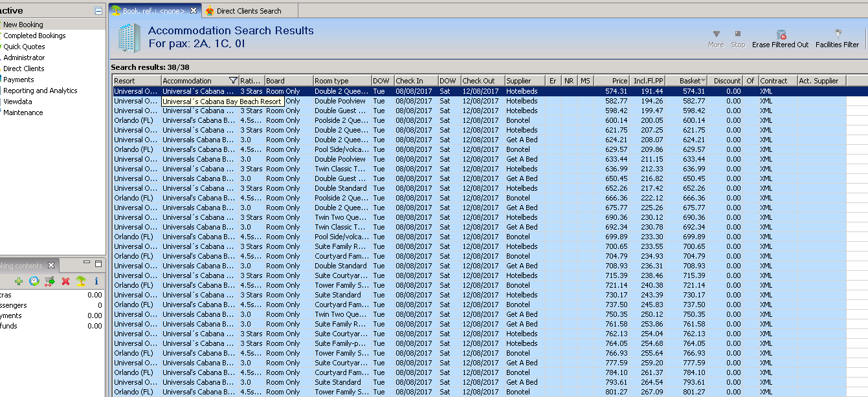868x397 pixels.
Task: Click the palm tree icon in booking contents toolbar
Action: pyautogui.click(x=81, y=281)
